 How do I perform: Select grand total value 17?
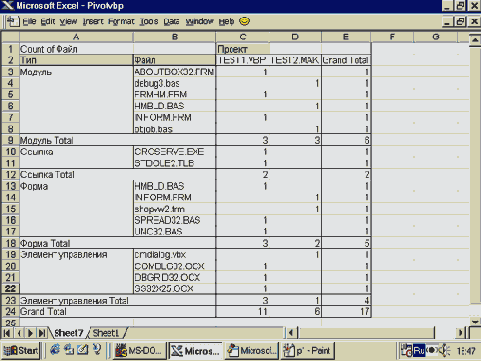click(x=346, y=312)
